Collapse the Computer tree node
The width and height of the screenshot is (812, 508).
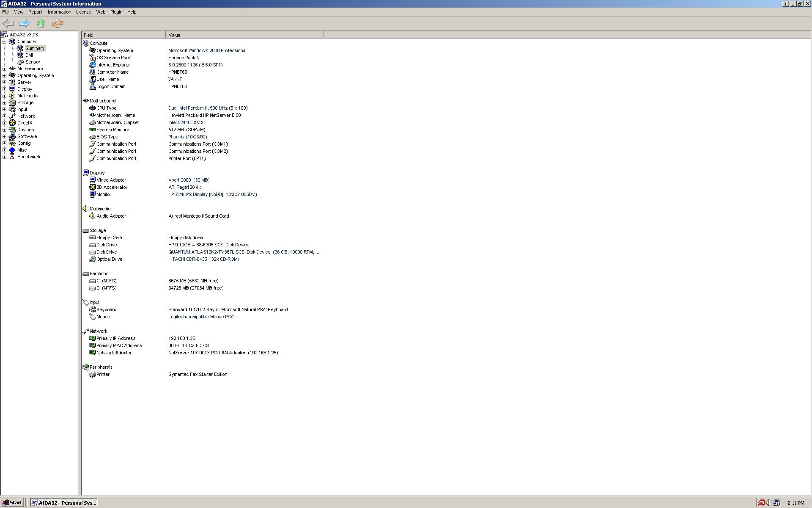[x=5, y=41]
